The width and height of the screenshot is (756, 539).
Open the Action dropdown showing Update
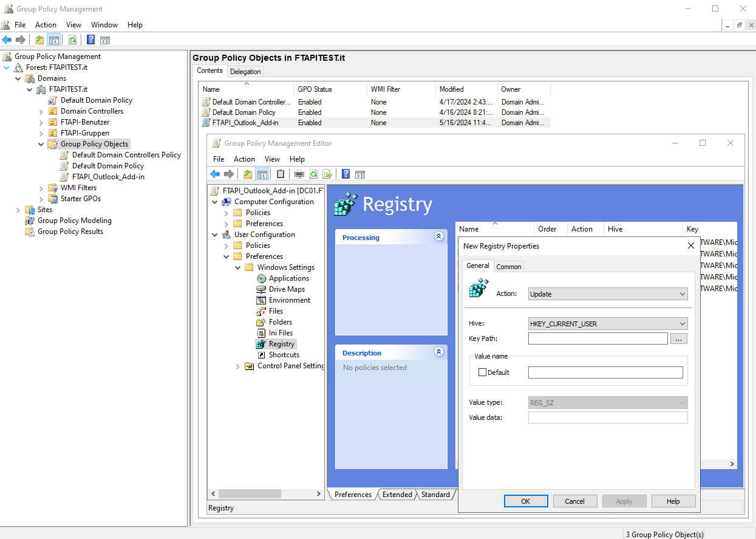point(608,294)
